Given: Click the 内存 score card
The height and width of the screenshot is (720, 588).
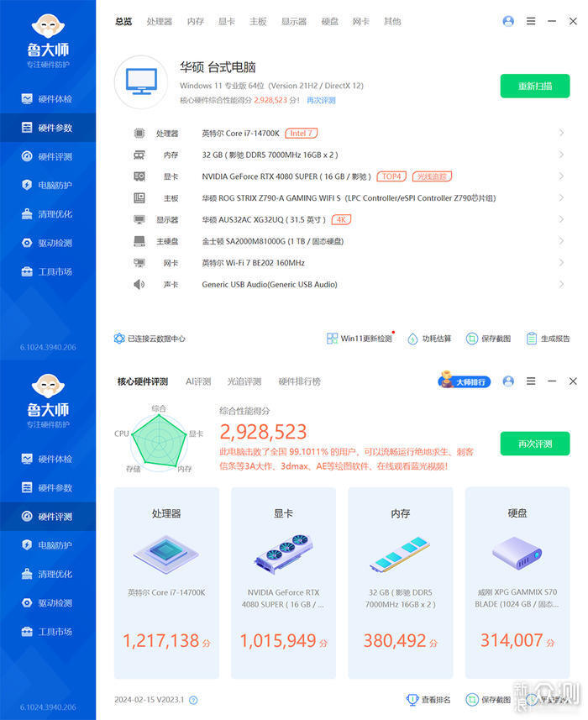Looking at the screenshot, I should tap(401, 583).
